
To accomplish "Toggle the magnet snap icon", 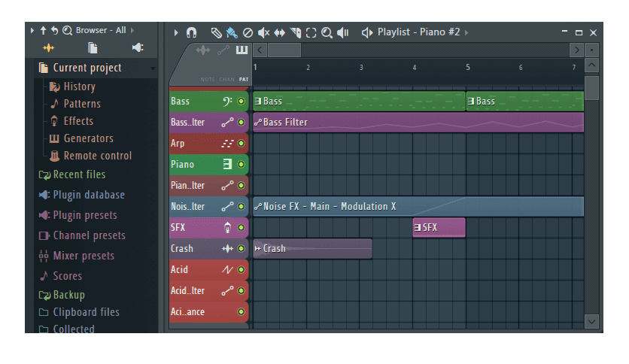I will click(191, 32).
